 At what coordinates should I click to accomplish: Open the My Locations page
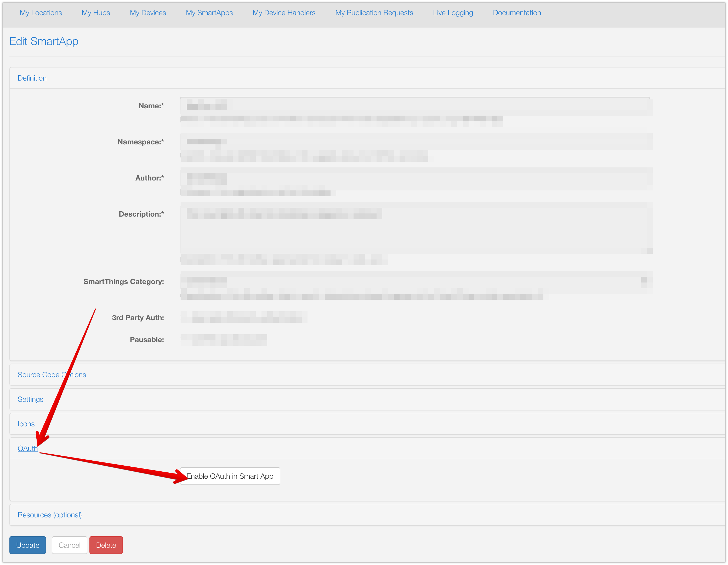pyautogui.click(x=41, y=13)
